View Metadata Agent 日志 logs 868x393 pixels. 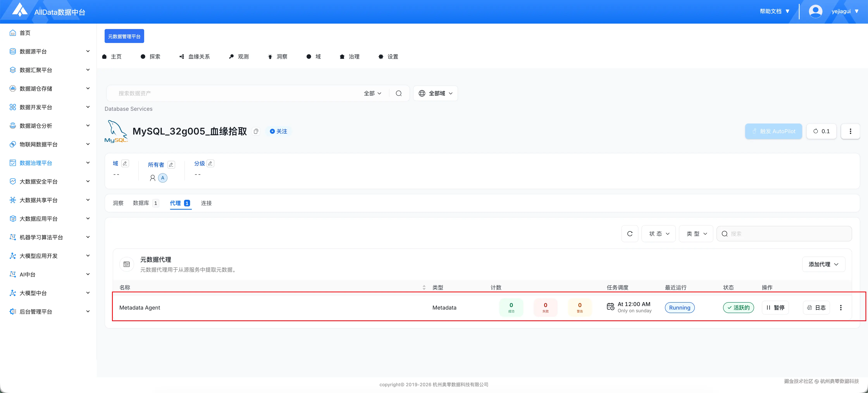tap(816, 307)
